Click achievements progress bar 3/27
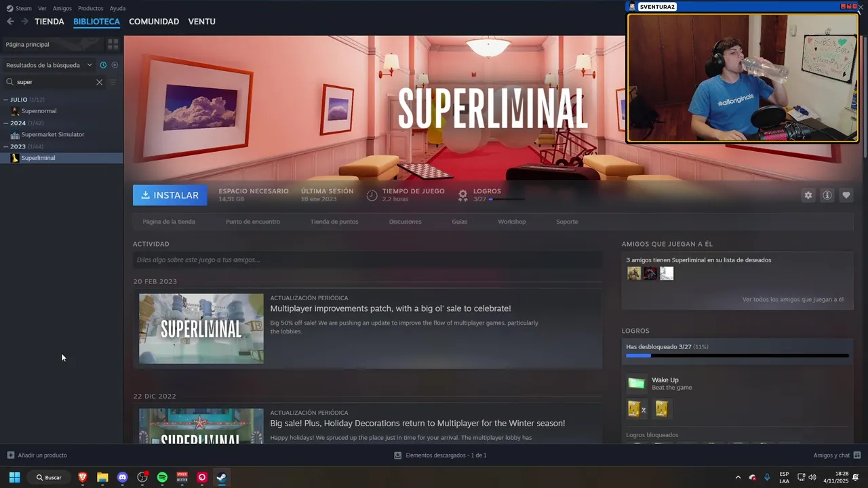The image size is (868, 488). 737,355
